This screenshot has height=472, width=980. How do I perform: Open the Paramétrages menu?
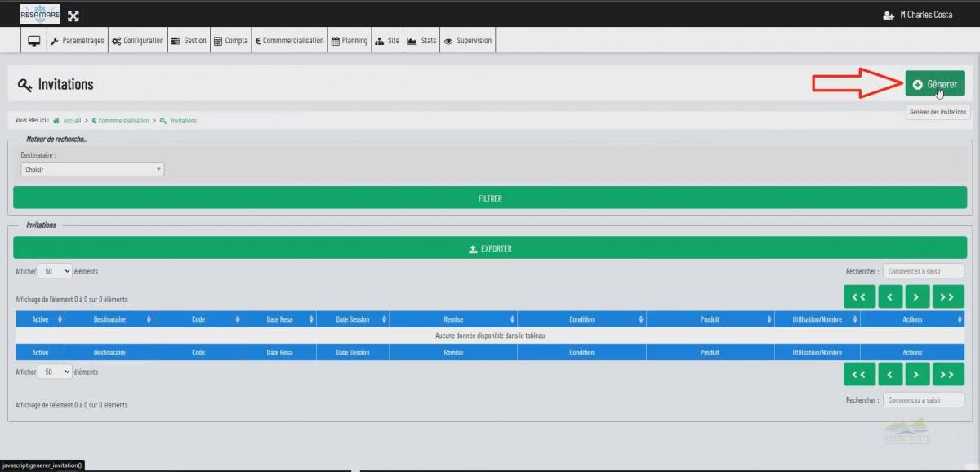[x=78, y=41]
